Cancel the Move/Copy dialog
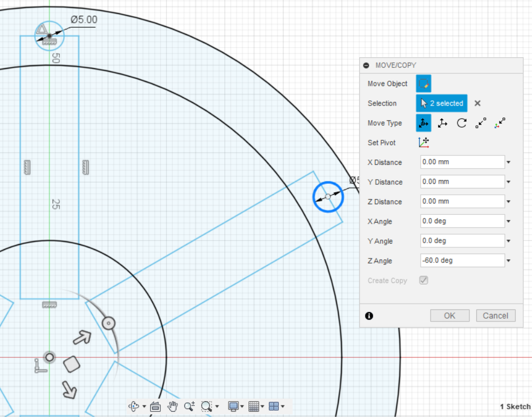 [x=495, y=316]
